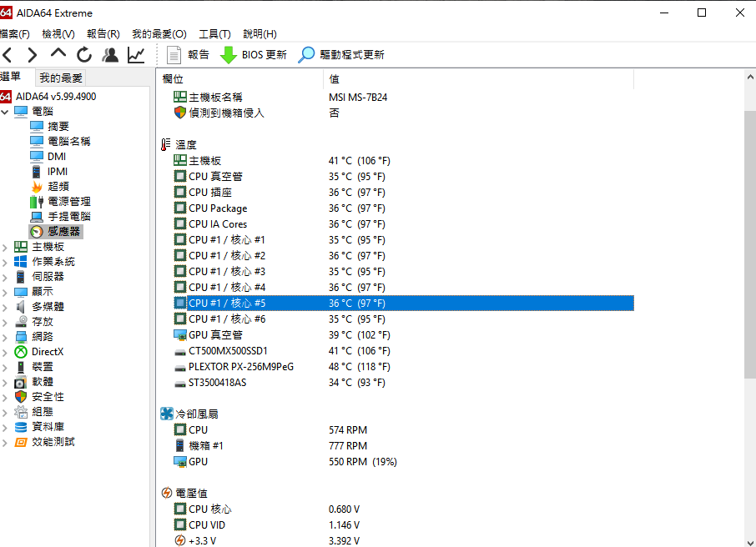
Task: Click the 效能測試 benchmark icon in tree
Action: tap(21, 442)
